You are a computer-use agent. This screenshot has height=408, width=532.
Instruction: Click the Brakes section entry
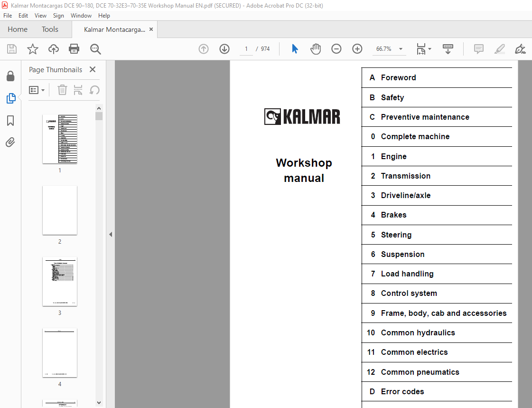coord(437,215)
